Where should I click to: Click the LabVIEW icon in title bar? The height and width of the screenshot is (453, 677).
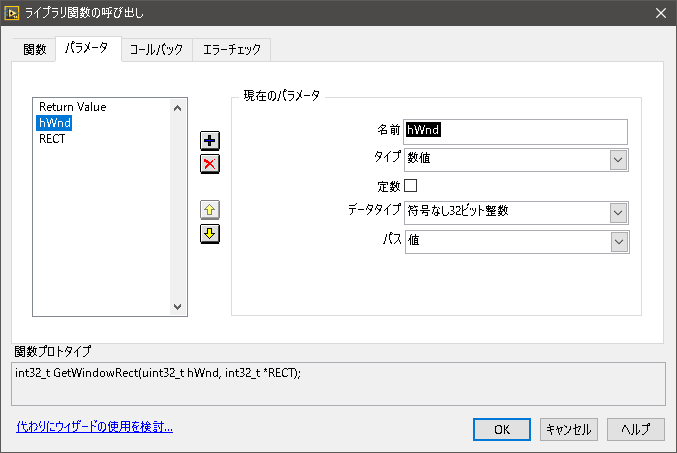pos(12,13)
